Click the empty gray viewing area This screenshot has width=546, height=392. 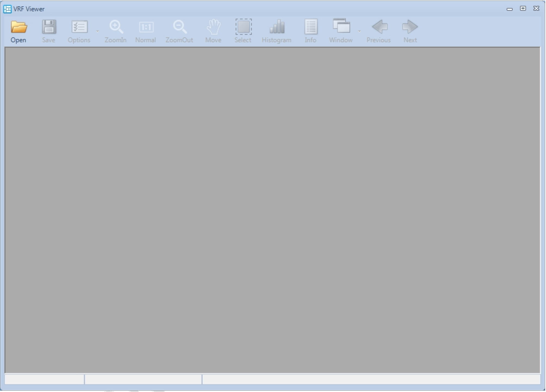coord(272,209)
